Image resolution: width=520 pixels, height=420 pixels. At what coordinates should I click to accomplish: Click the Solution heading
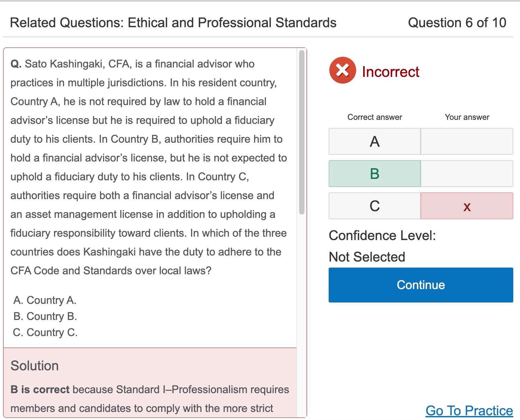(x=35, y=366)
